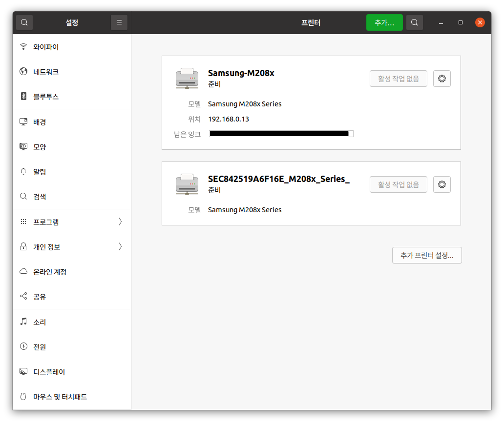Maximize the settings window
Image resolution: width=504 pixels, height=424 pixels.
click(x=460, y=22)
